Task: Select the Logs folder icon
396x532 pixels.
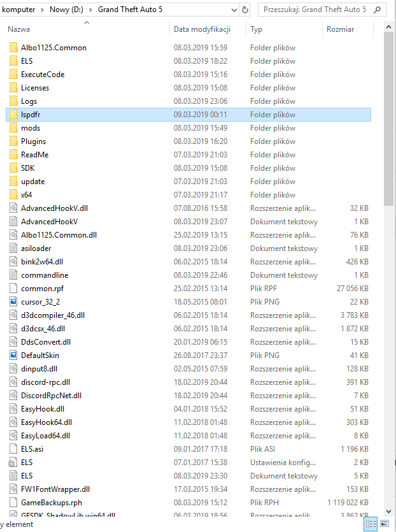Action: coord(13,101)
